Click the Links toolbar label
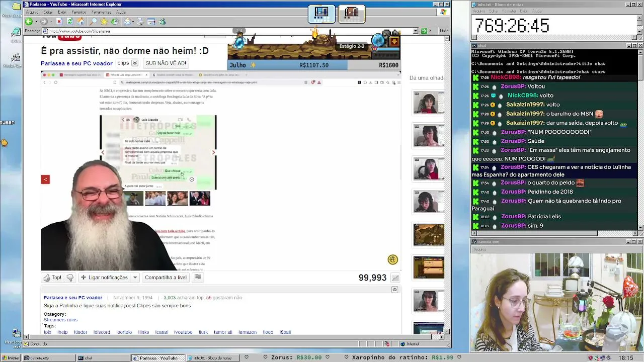644x362 pixels. coord(444,31)
